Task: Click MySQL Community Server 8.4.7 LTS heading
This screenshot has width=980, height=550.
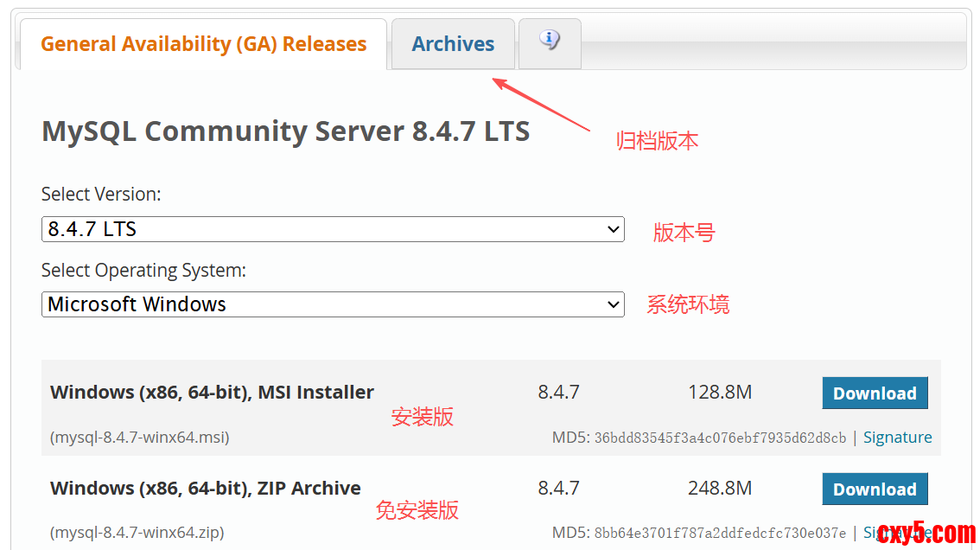Action: click(x=285, y=131)
